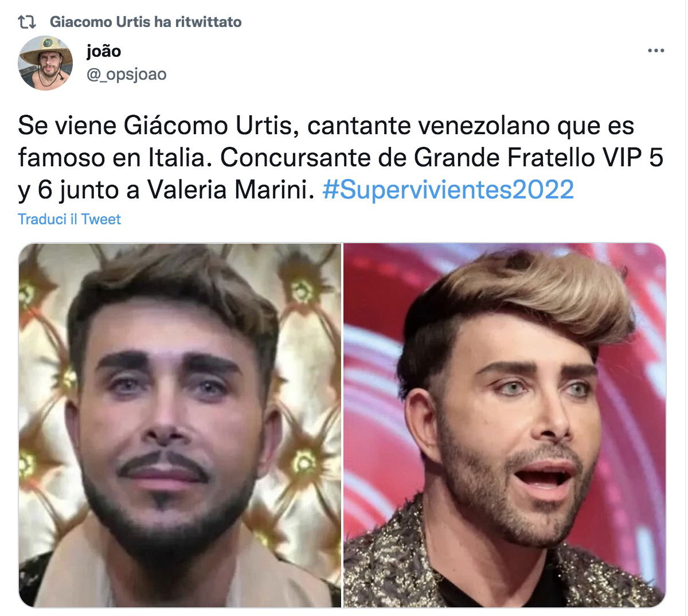Open the "Giacomo Urtis ha ritwittato" link

point(146,22)
